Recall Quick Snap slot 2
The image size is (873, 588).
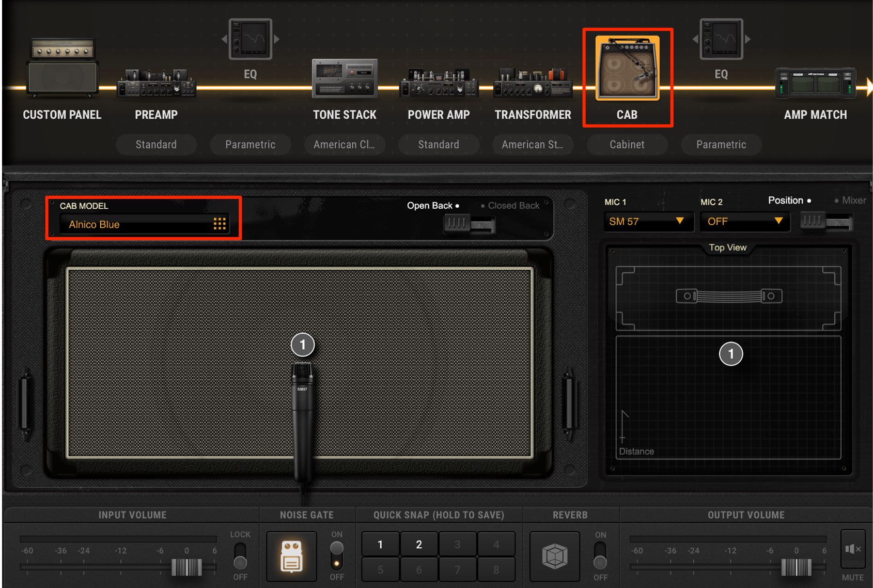[x=419, y=544]
